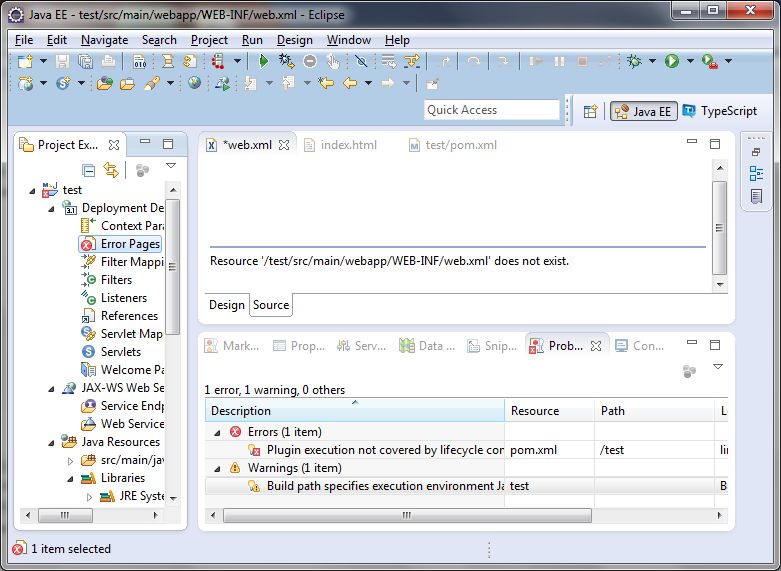Open the Navigate menu

click(x=105, y=40)
